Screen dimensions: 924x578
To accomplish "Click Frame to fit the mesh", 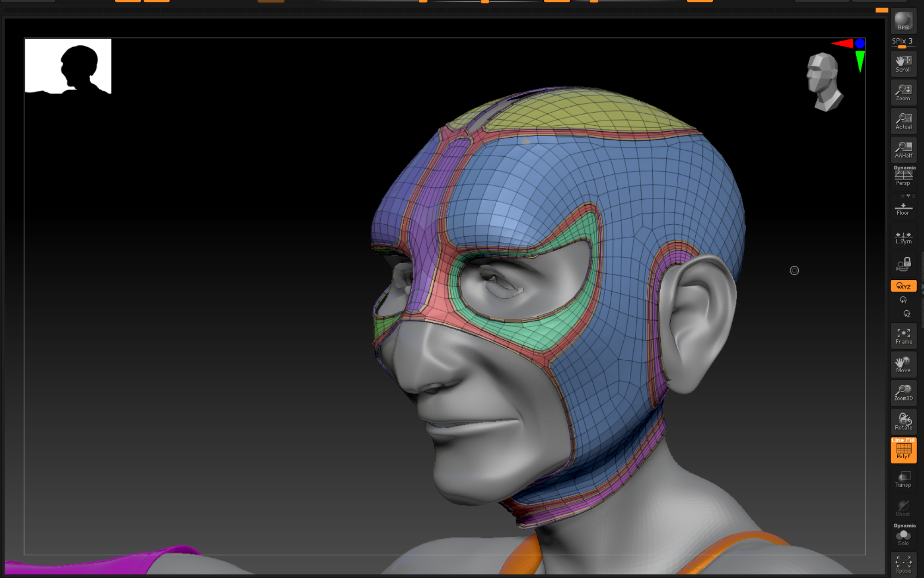I will [x=903, y=336].
